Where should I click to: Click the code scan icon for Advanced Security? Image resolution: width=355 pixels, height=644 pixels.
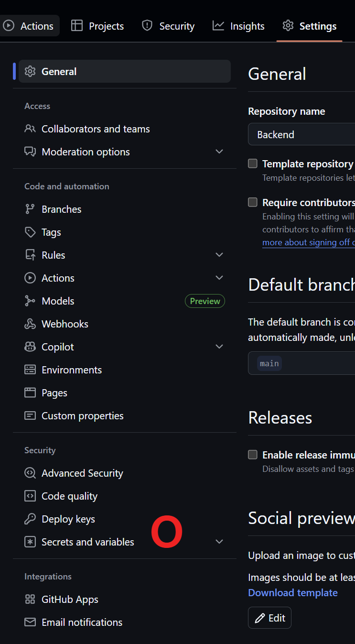click(30, 473)
